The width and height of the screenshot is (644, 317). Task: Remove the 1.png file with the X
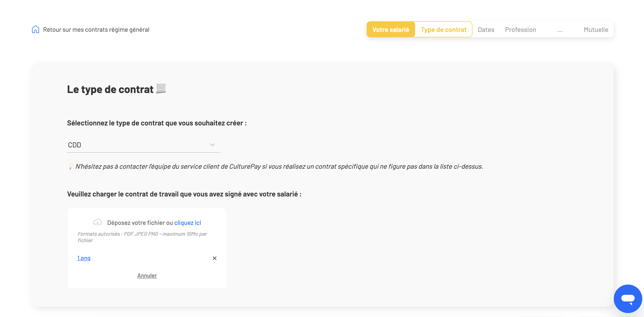coord(214,258)
